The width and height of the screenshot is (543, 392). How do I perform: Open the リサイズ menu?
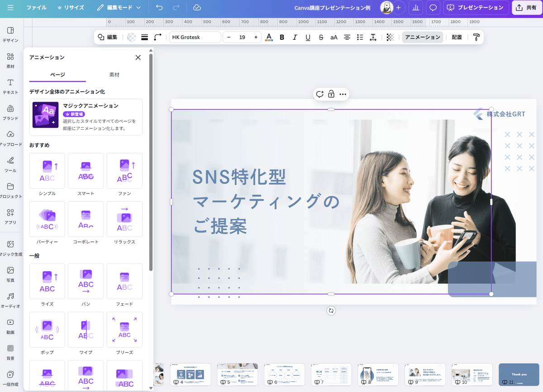coord(71,8)
